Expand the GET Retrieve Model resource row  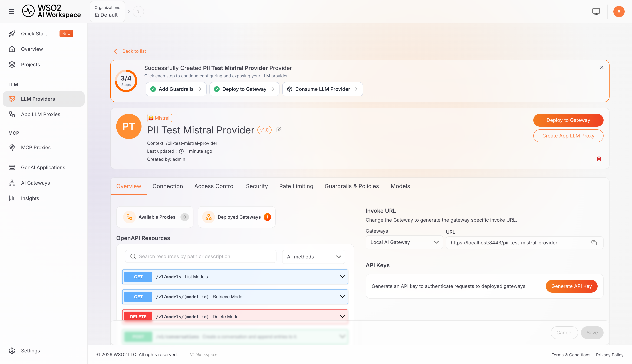[235, 296]
